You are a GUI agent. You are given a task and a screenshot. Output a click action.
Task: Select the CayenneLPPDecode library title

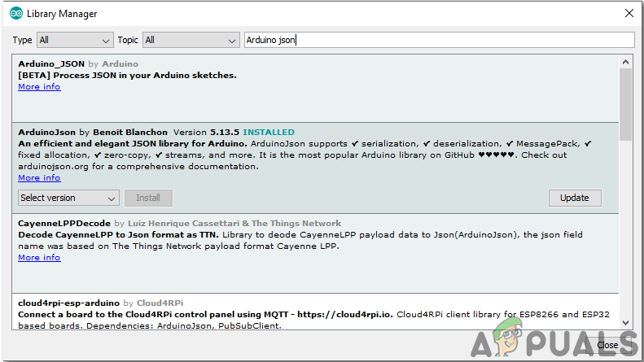(64, 223)
